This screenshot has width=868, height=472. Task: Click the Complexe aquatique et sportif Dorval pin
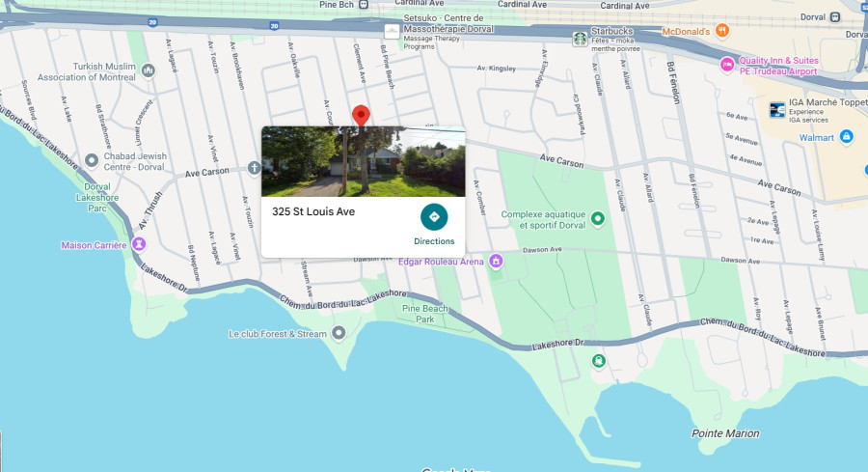pyautogui.click(x=597, y=218)
